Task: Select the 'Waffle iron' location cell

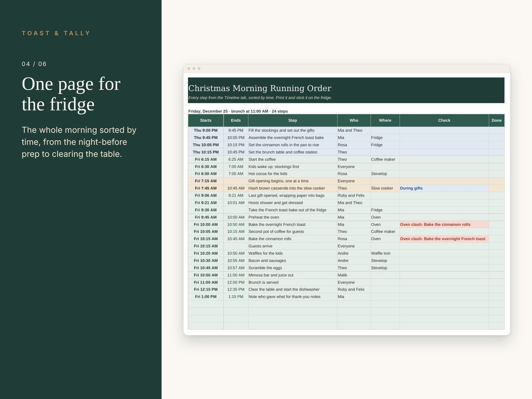Action: (x=385, y=253)
